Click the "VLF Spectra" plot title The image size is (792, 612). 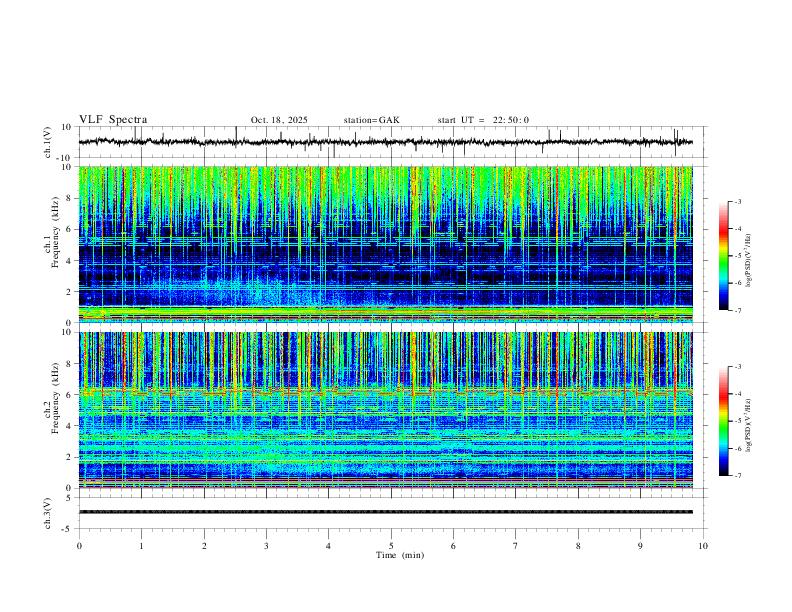pyautogui.click(x=113, y=120)
